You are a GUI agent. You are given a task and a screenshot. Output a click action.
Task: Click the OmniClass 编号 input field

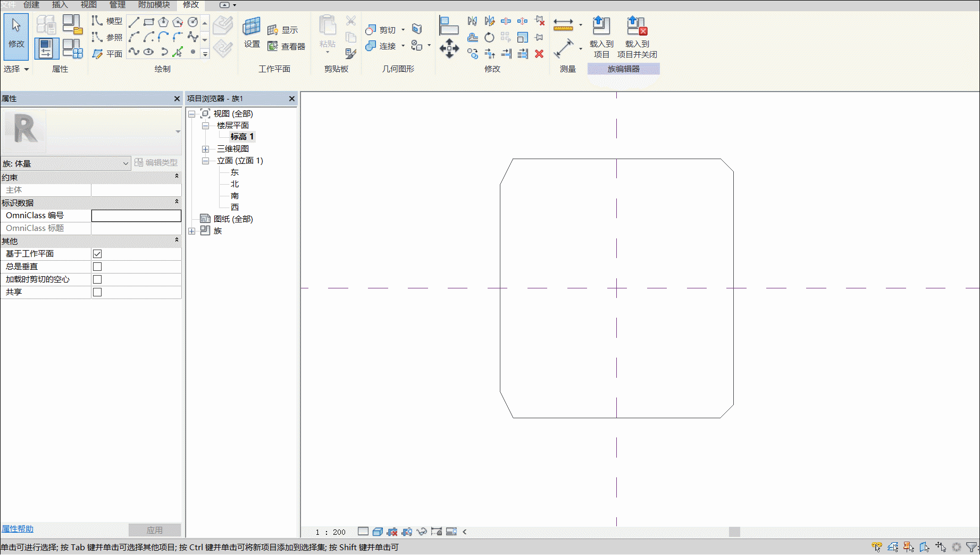(x=136, y=216)
